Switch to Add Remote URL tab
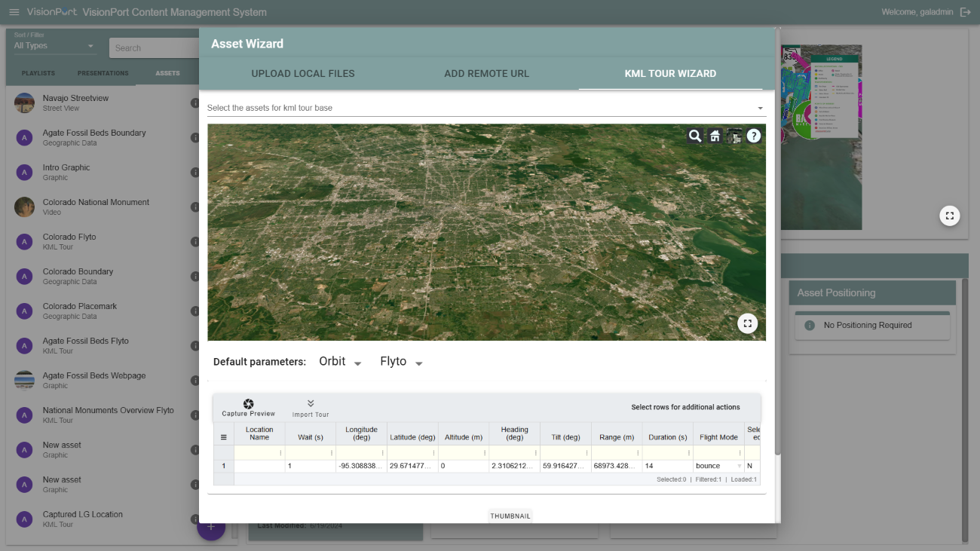The image size is (980, 551). point(486,74)
